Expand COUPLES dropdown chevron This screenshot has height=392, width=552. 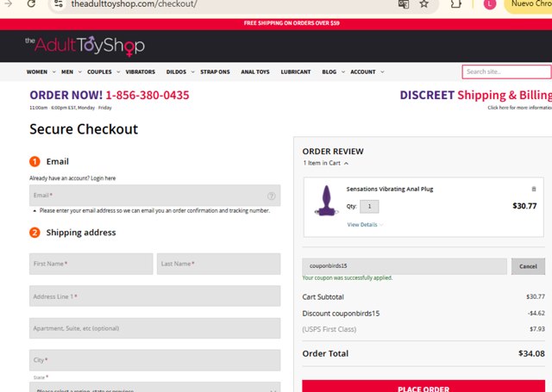click(x=118, y=72)
